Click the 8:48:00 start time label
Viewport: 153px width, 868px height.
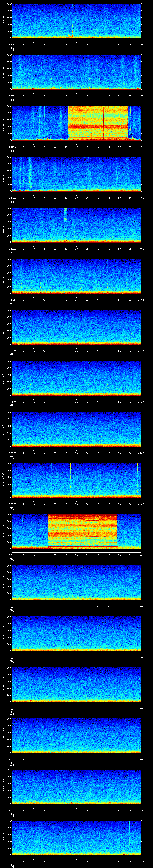click(12, 249)
